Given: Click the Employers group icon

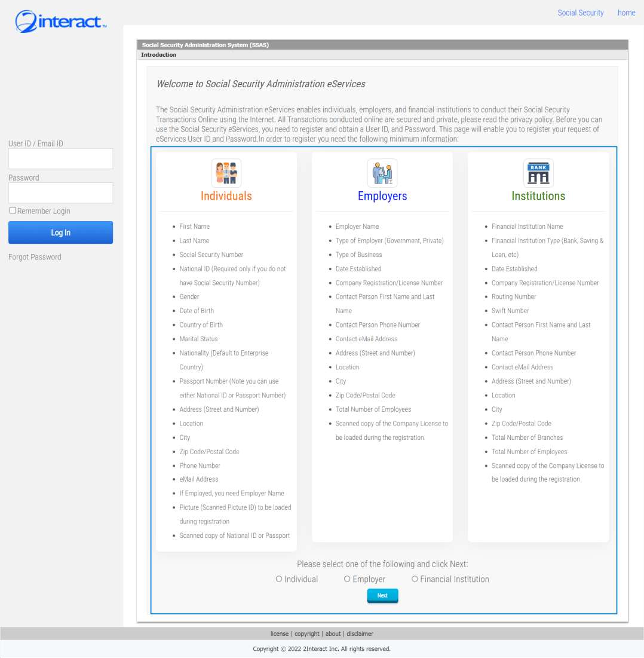Looking at the screenshot, I should coord(382,173).
